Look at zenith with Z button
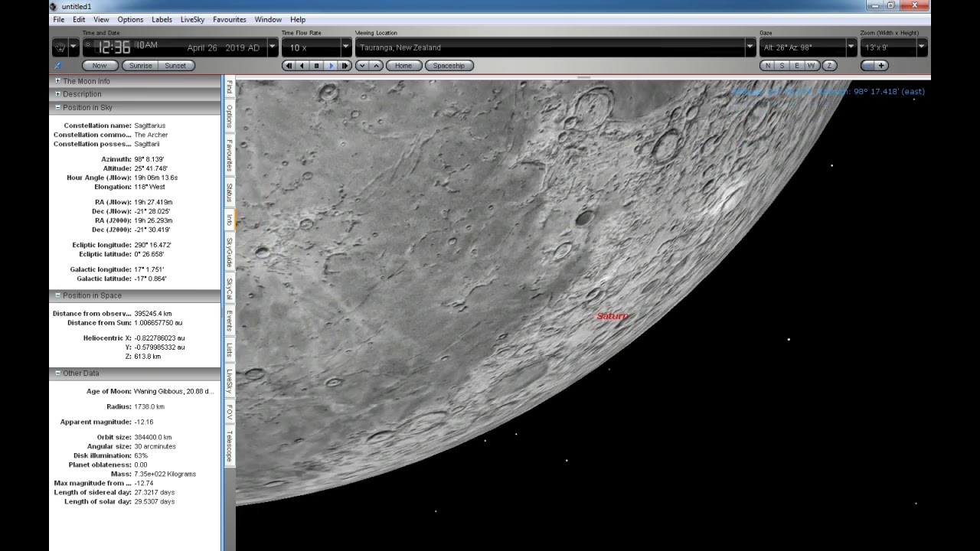Viewport: 980px width, 551px height. (x=829, y=66)
